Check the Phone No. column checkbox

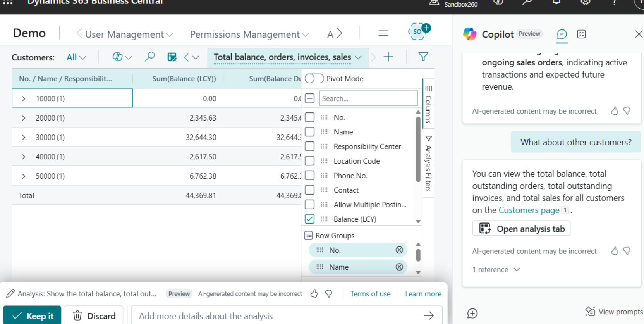tap(309, 176)
